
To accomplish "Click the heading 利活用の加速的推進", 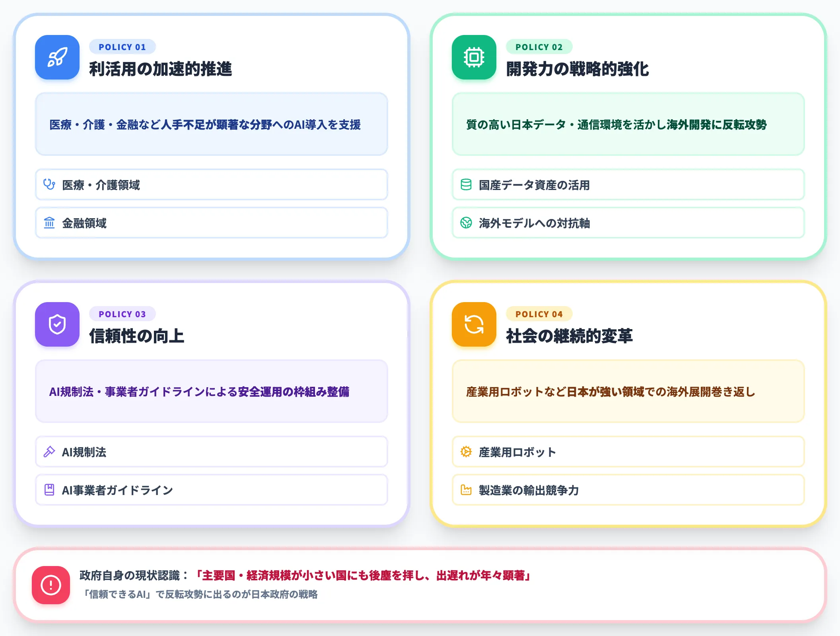I will 161,69.
